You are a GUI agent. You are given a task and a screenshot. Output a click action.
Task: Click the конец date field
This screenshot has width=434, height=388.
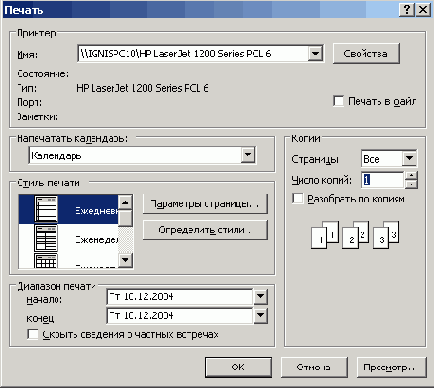pos(180,315)
